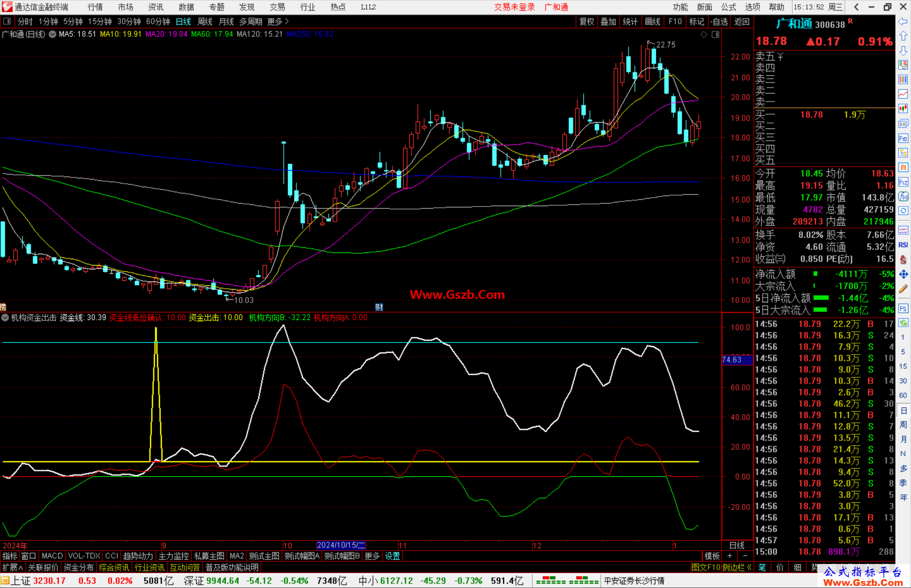Open the 更多 indicators menu in bottom bar
Image resolution: width=911 pixels, height=588 pixels.
click(x=372, y=556)
